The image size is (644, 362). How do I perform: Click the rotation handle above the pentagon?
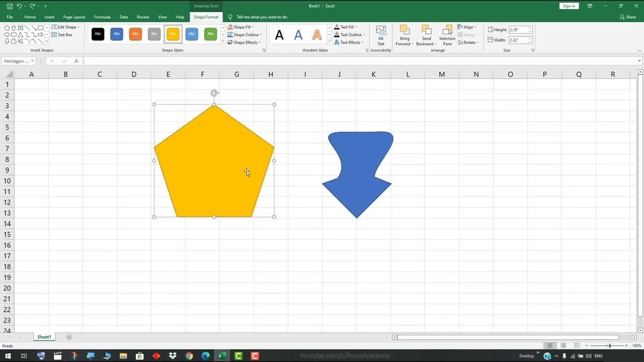tap(214, 93)
